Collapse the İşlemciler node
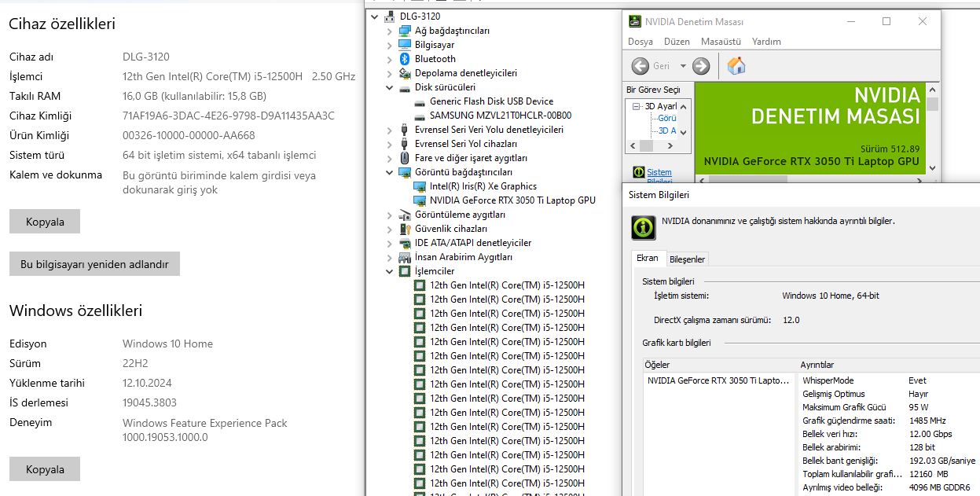The image size is (980, 496). click(x=389, y=271)
